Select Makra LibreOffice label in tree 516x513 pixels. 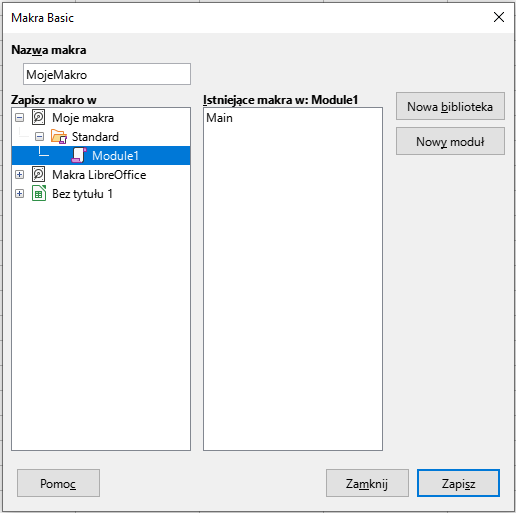click(99, 175)
